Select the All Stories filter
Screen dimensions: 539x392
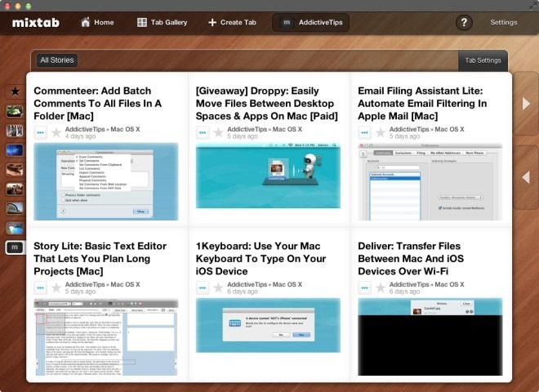tap(56, 60)
